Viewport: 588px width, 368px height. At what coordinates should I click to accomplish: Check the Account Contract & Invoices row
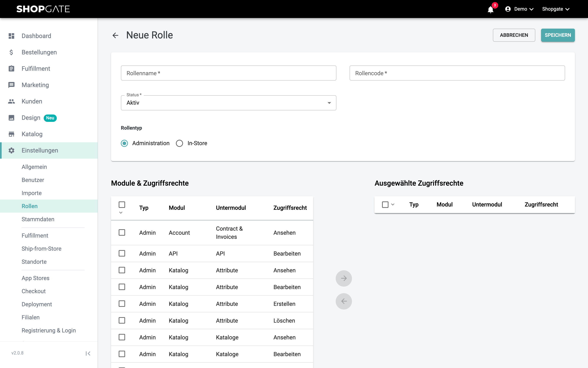[122, 232]
